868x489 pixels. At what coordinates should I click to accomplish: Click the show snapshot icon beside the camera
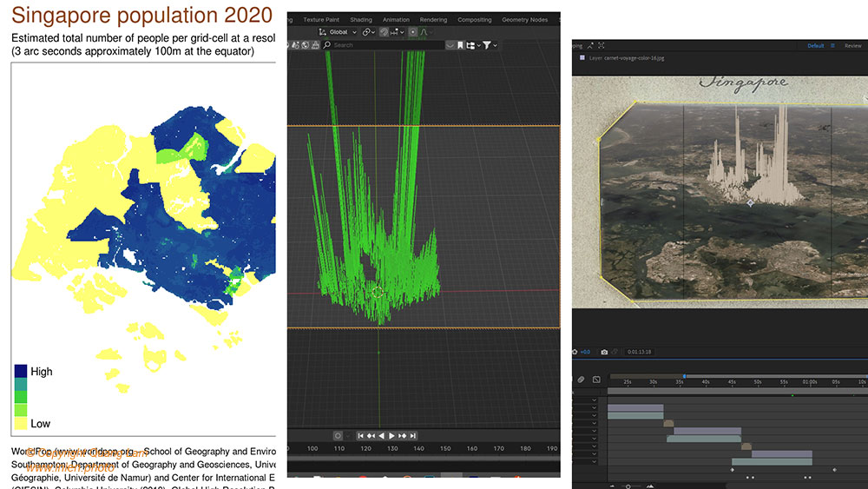[615, 352]
